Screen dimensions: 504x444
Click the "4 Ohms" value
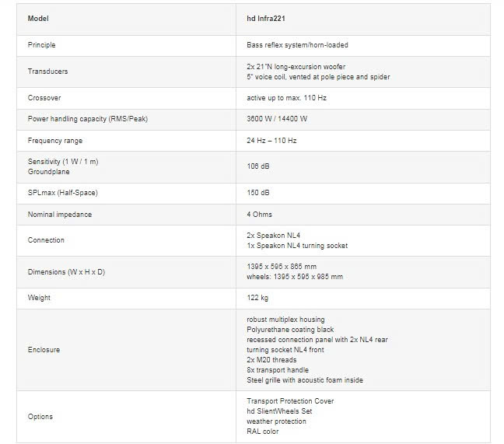259,214
